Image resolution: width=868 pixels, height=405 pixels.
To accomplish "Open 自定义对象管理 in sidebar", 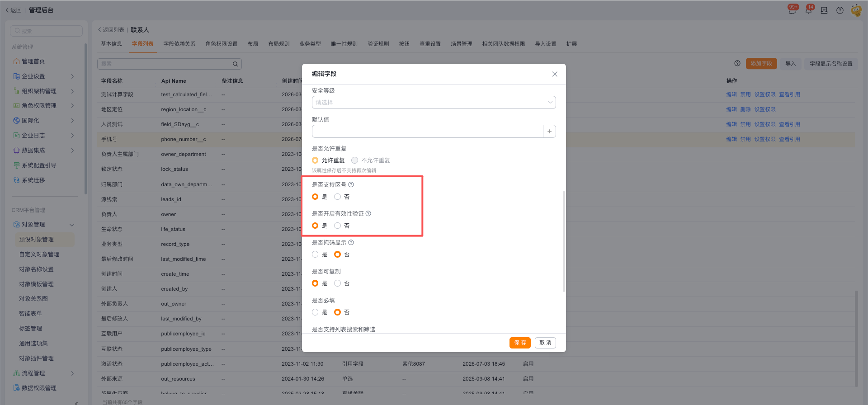I will pyautogui.click(x=39, y=254).
